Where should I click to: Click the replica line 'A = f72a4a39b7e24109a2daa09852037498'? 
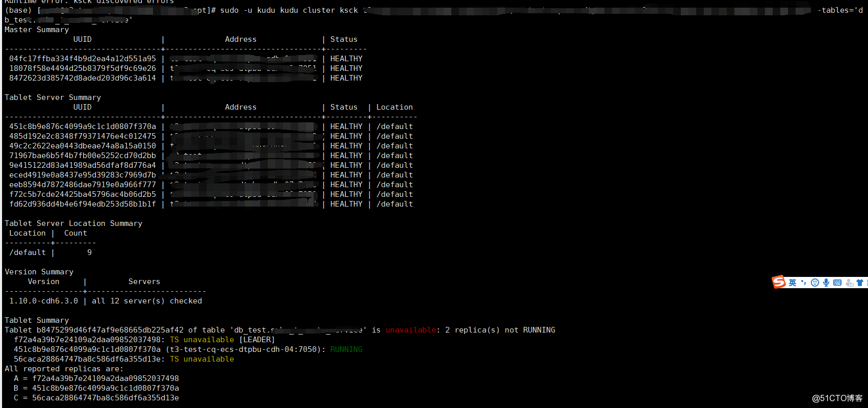click(96, 378)
